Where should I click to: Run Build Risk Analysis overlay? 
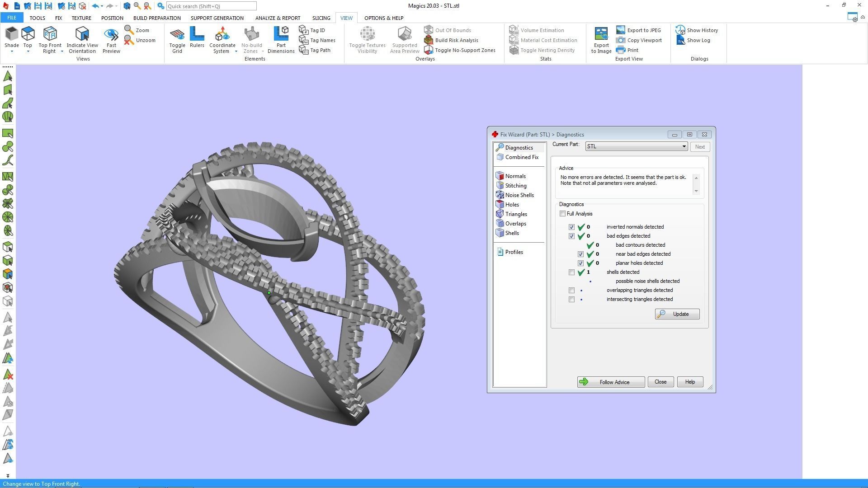coord(451,40)
